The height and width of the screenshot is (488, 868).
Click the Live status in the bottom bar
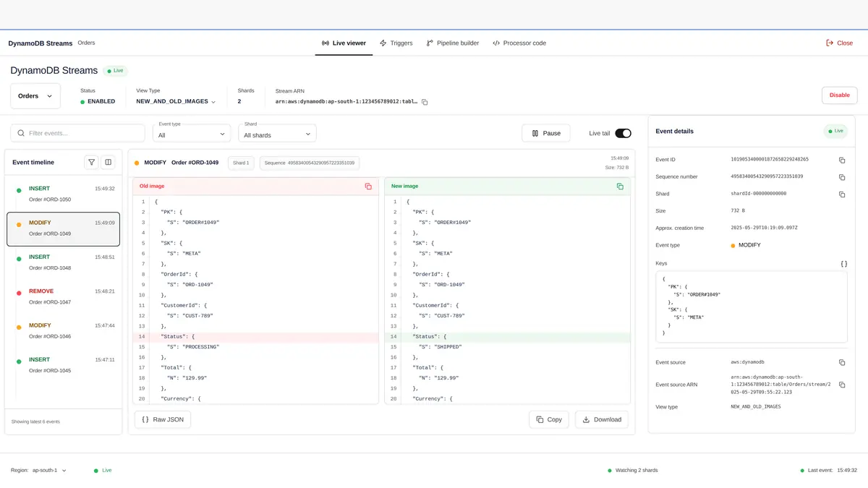(103, 470)
